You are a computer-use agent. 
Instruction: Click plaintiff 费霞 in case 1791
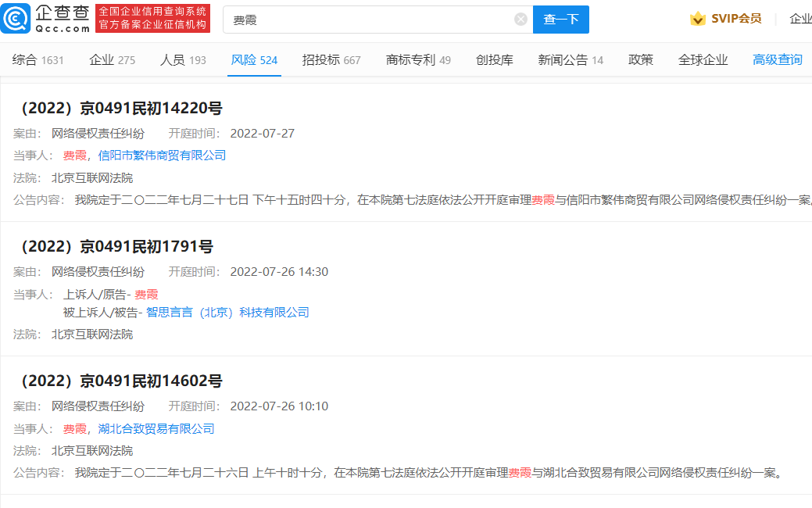click(147, 295)
